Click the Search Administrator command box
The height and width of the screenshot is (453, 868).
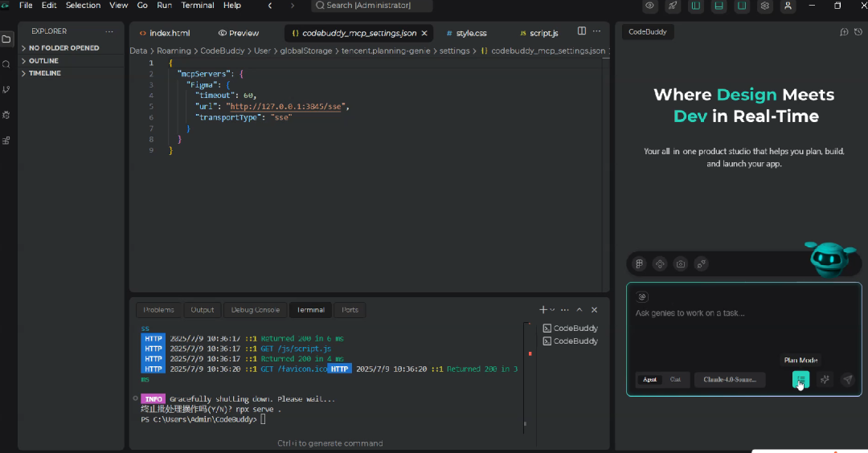click(x=372, y=6)
